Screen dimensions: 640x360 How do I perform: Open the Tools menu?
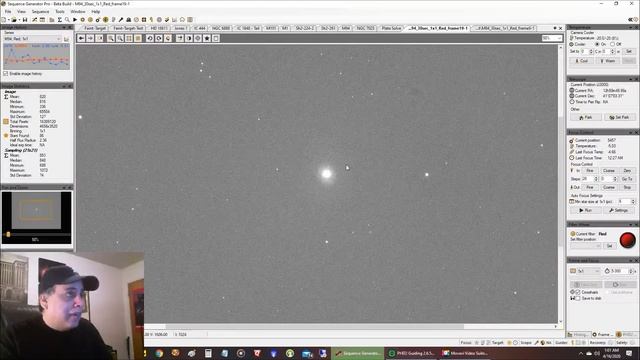pyautogui.click(x=60, y=11)
